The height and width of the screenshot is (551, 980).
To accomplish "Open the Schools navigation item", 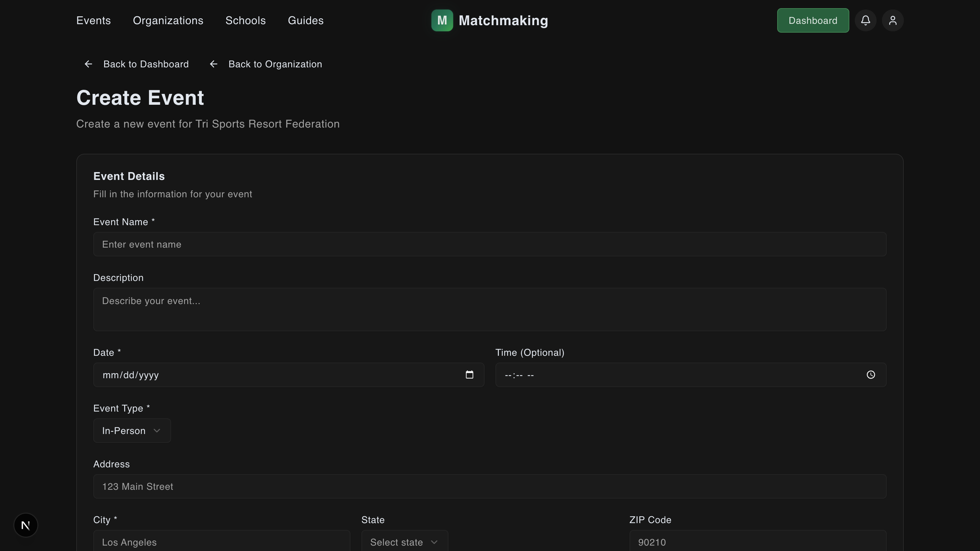I will click(x=245, y=20).
